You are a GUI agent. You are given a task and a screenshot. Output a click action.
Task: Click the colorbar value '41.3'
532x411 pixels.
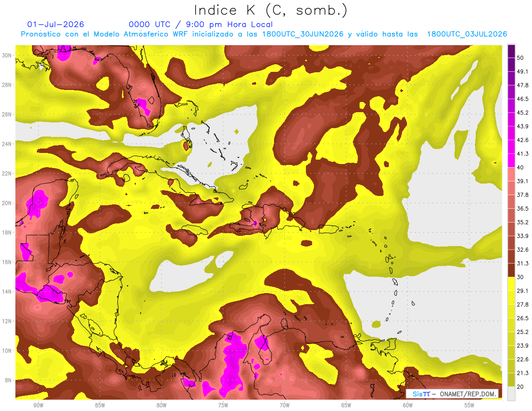coord(523,154)
